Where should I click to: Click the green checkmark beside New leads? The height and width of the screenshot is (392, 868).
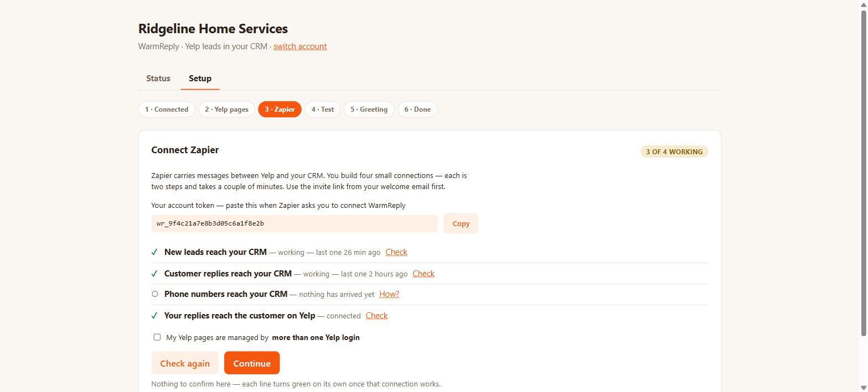[154, 252]
